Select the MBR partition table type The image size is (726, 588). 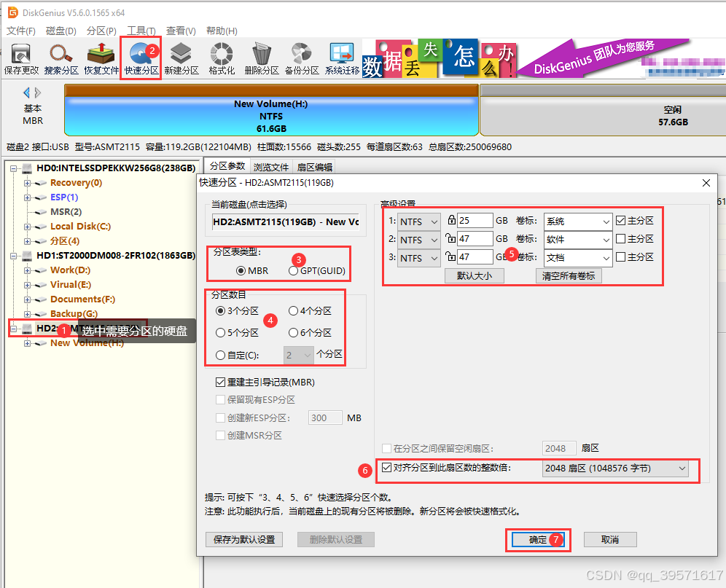tap(252, 271)
